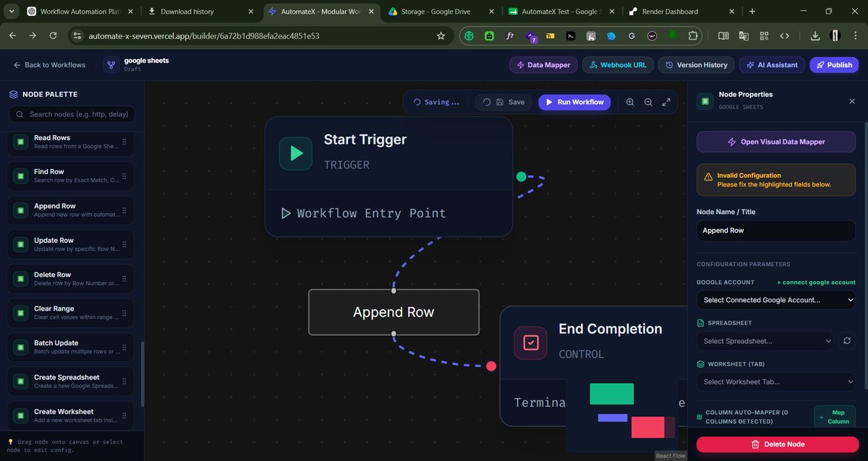
Task: Publish the workflow
Action: click(834, 65)
